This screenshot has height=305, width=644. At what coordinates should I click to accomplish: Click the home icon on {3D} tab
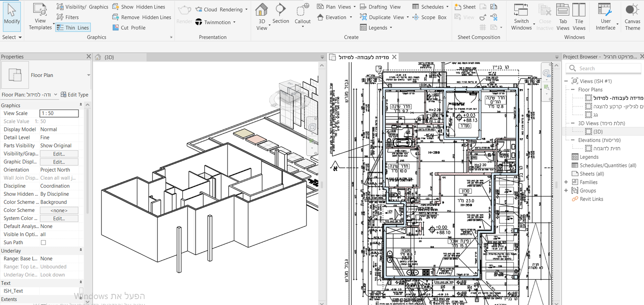98,57
